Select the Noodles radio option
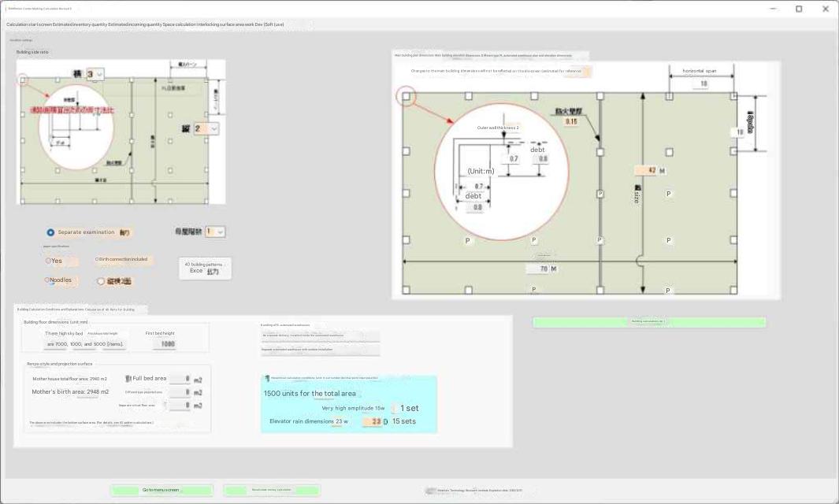The height and width of the screenshot is (504, 839). pos(48,280)
